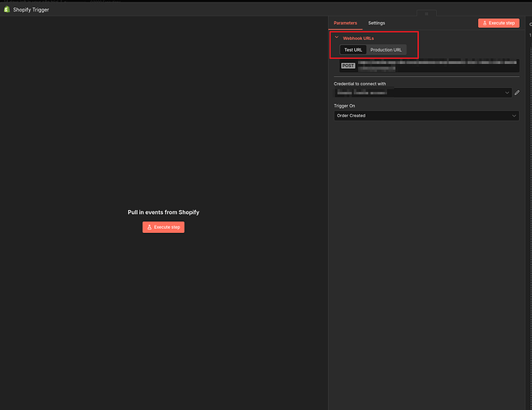Open the Parameters tab
The height and width of the screenshot is (410, 532).
345,23
